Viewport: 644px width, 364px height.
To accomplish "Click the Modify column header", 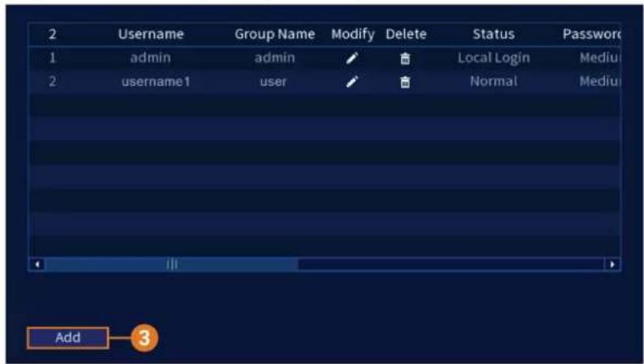I will pyautogui.click(x=353, y=34).
